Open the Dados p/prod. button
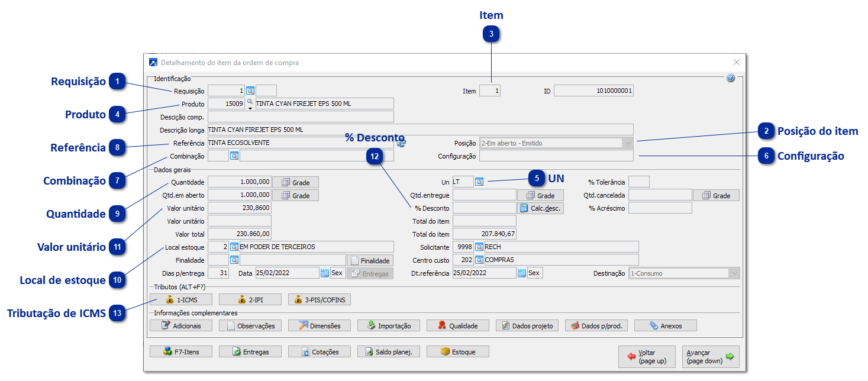 [x=596, y=325]
